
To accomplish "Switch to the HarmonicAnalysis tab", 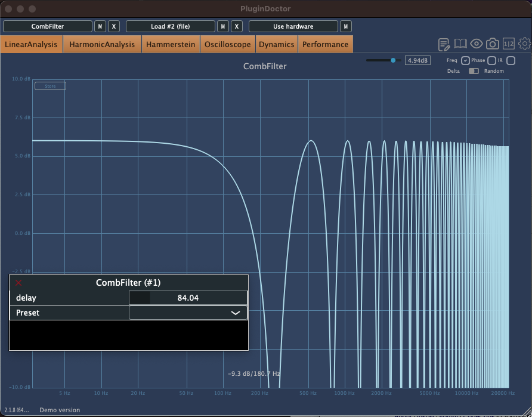I will pyautogui.click(x=102, y=45).
